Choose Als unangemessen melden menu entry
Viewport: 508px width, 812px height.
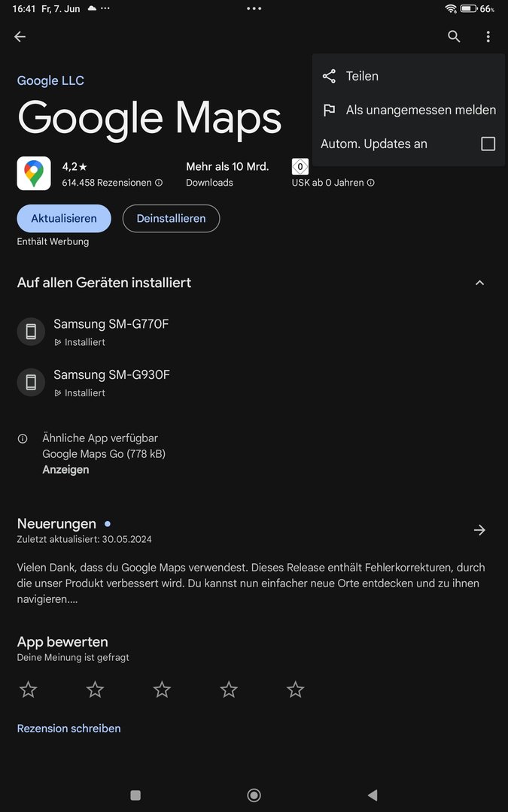coord(409,110)
